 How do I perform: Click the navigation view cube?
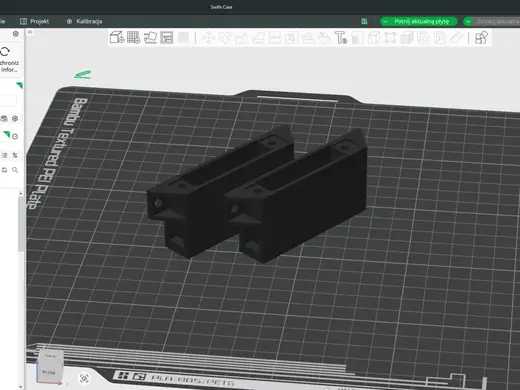pyautogui.click(x=50, y=367)
